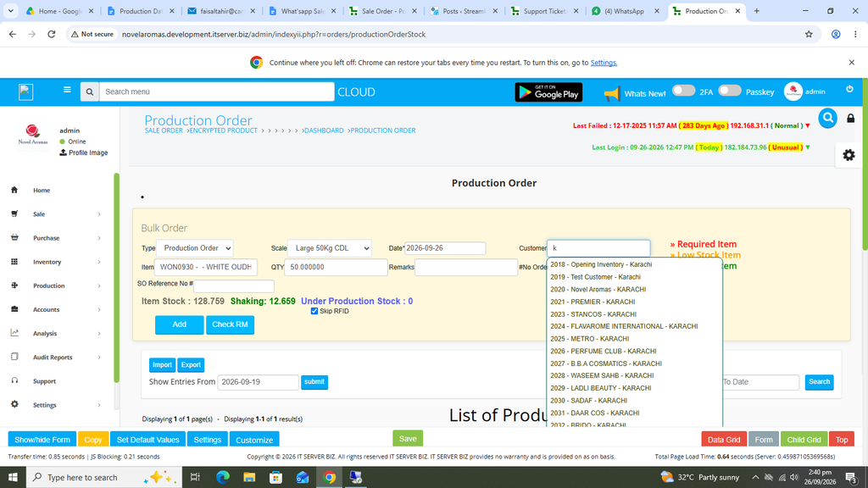Click the Check RM button
The height and width of the screenshot is (488, 868).
[x=230, y=324]
